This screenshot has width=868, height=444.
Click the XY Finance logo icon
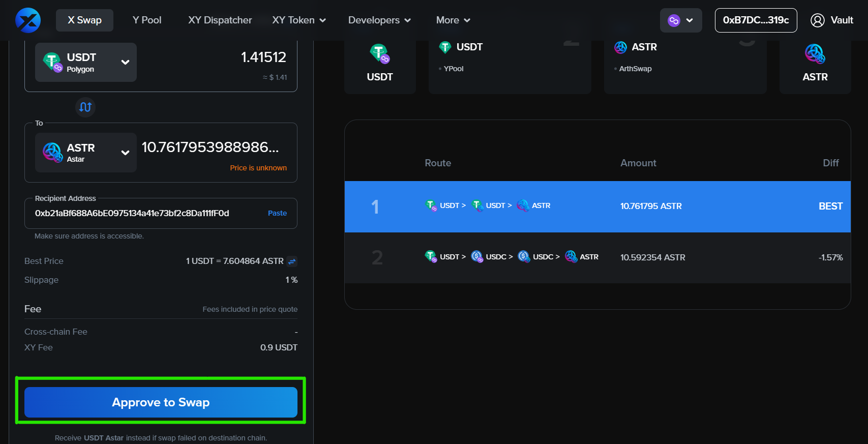[28, 20]
